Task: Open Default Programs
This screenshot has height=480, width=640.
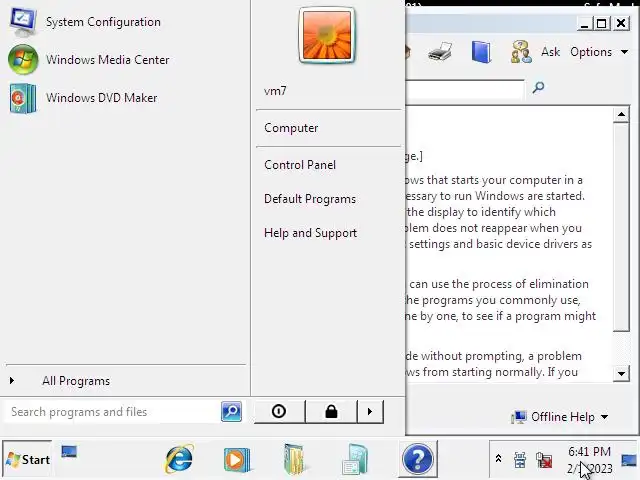Action: [x=310, y=199]
